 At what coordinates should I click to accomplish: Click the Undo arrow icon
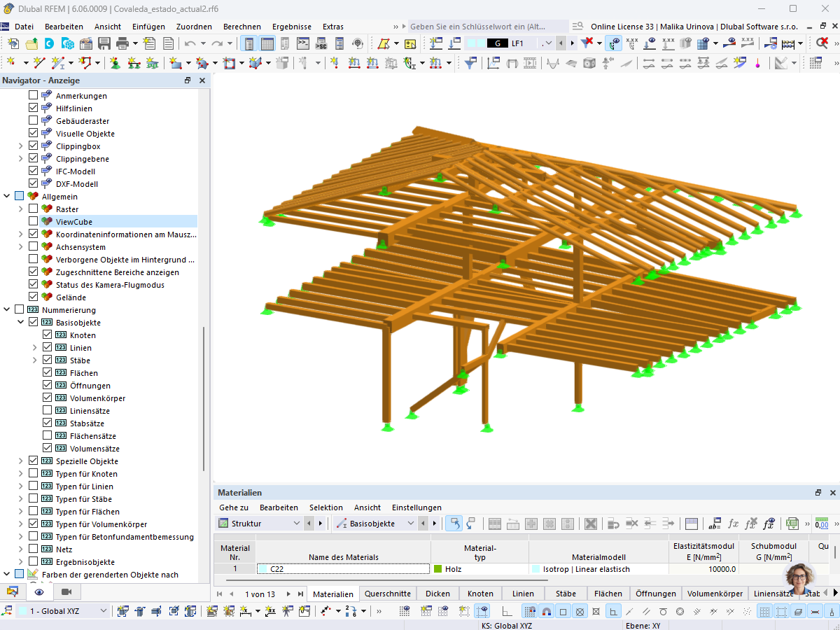click(x=190, y=43)
